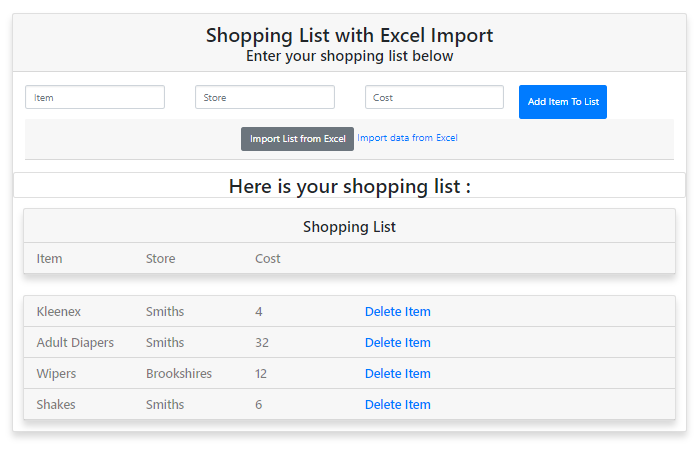Viewport: 700px width, 450px height.
Task: Select the Brookshires store cell
Action: [178, 374]
